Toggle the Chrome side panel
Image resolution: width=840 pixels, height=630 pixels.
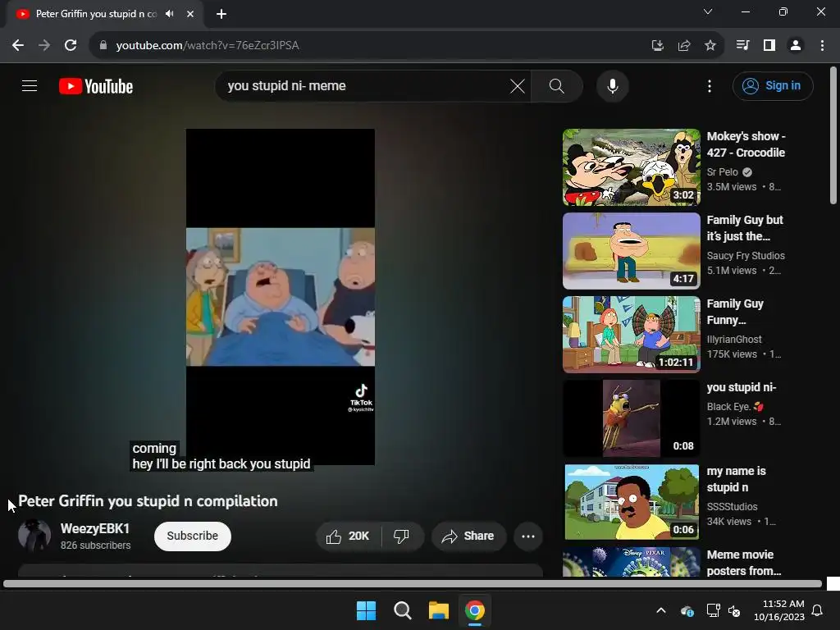(x=769, y=46)
